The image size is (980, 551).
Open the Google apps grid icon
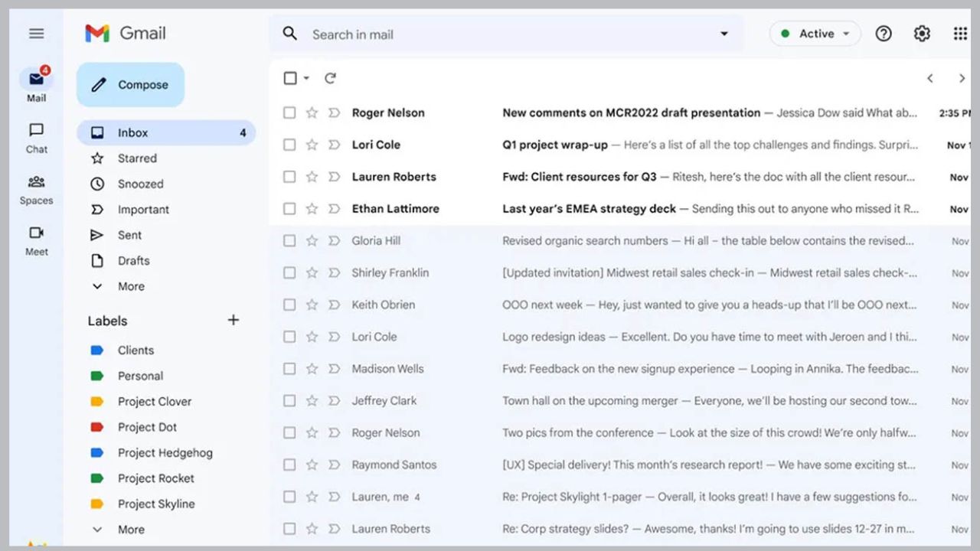(x=960, y=34)
